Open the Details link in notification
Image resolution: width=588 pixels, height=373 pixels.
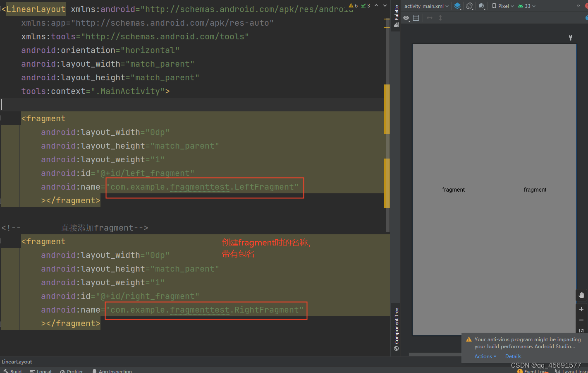(x=513, y=356)
